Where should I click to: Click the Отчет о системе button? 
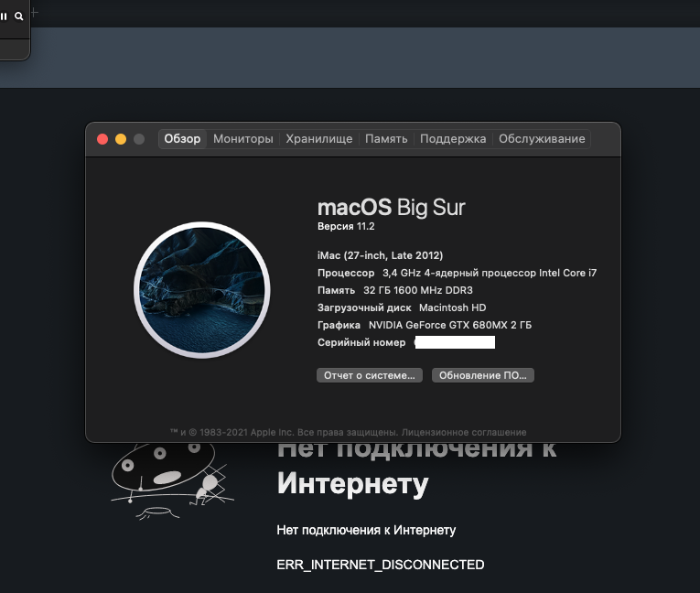[370, 375]
